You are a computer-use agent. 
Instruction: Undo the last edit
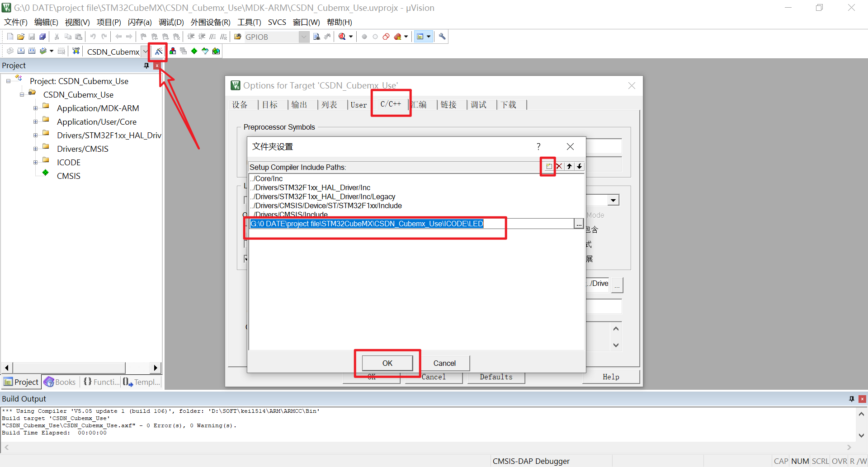pos(93,37)
